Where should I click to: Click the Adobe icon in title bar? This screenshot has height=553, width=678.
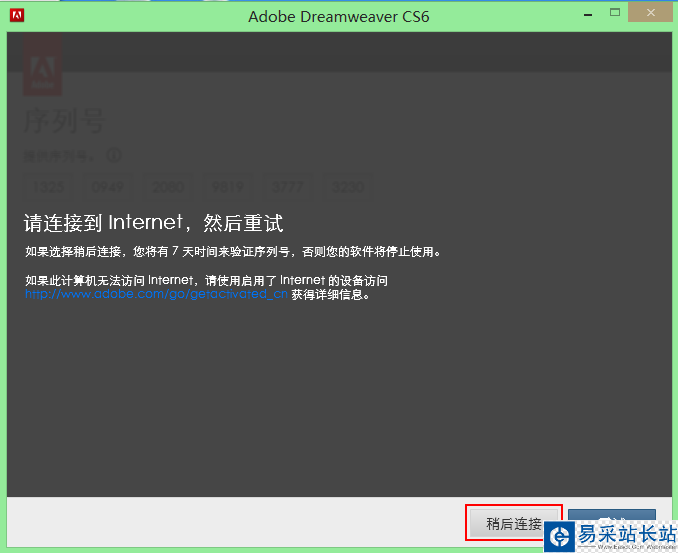click(17, 16)
